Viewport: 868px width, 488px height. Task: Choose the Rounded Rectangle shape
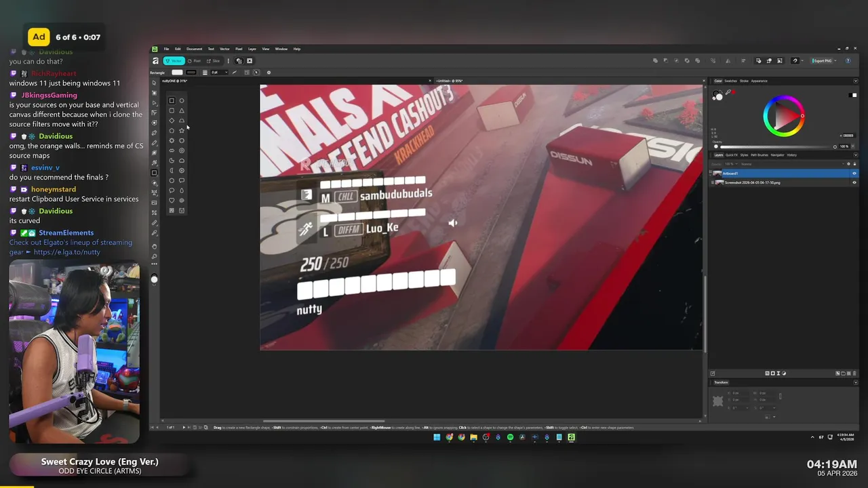click(x=172, y=110)
